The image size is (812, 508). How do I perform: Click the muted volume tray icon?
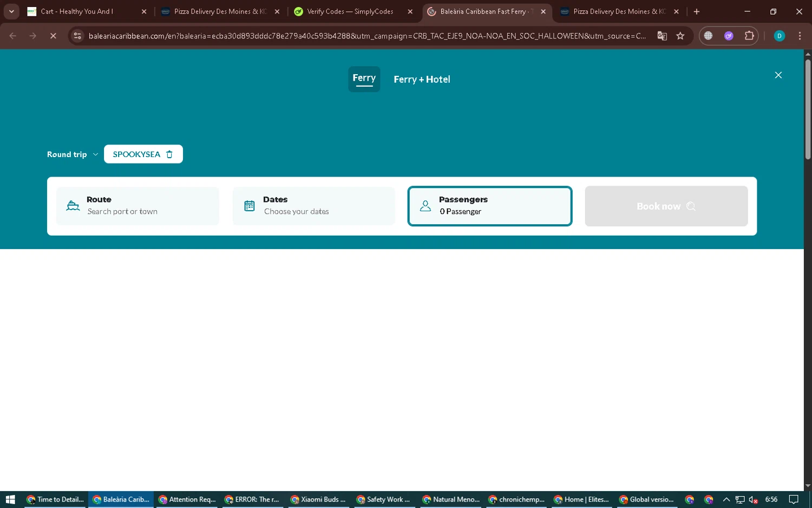[753, 499]
